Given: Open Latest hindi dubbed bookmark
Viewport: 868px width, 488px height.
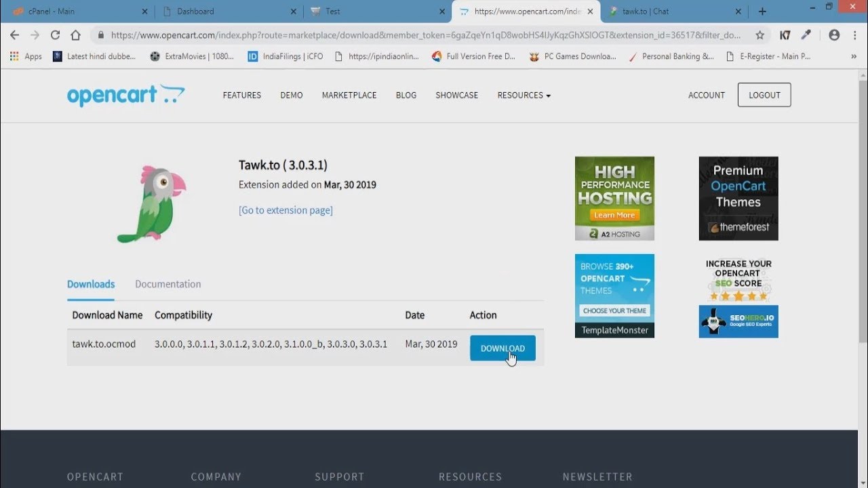Looking at the screenshot, I should pos(94,56).
